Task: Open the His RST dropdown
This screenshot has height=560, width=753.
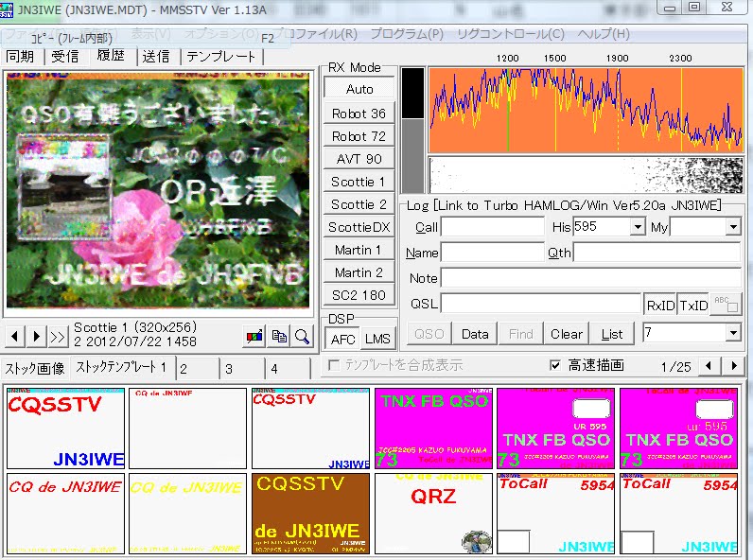Action: (x=638, y=226)
